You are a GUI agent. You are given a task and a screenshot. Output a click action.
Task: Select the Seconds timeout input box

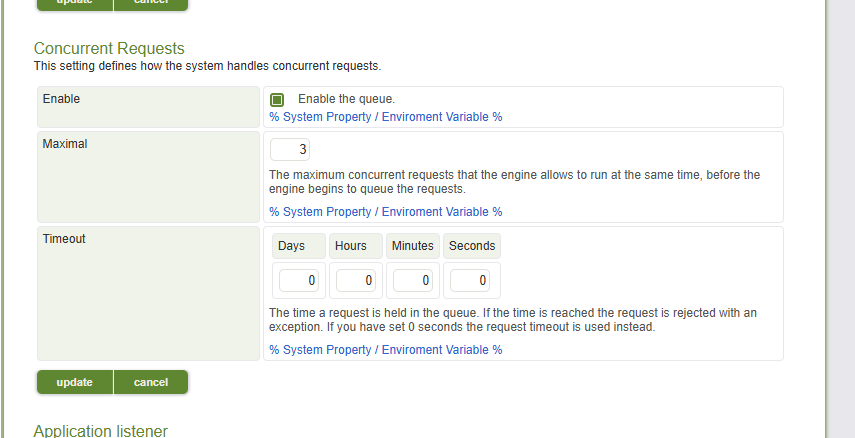click(470, 281)
